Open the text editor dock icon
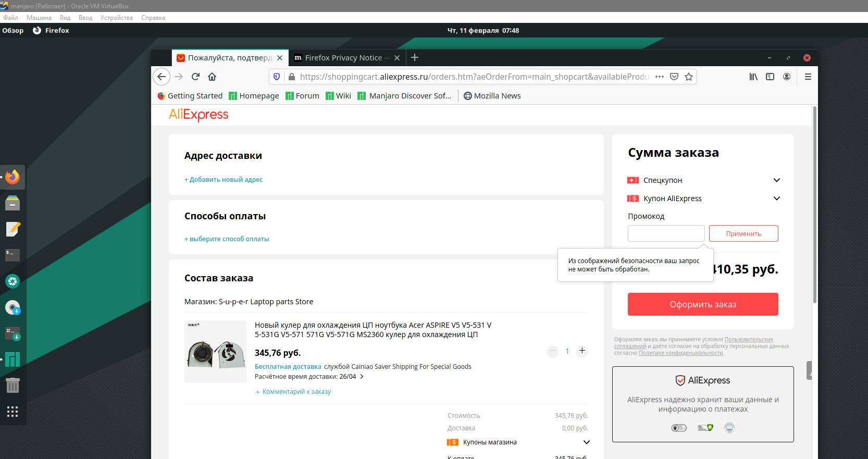This screenshot has width=868, height=459. [x=13, y=229]
